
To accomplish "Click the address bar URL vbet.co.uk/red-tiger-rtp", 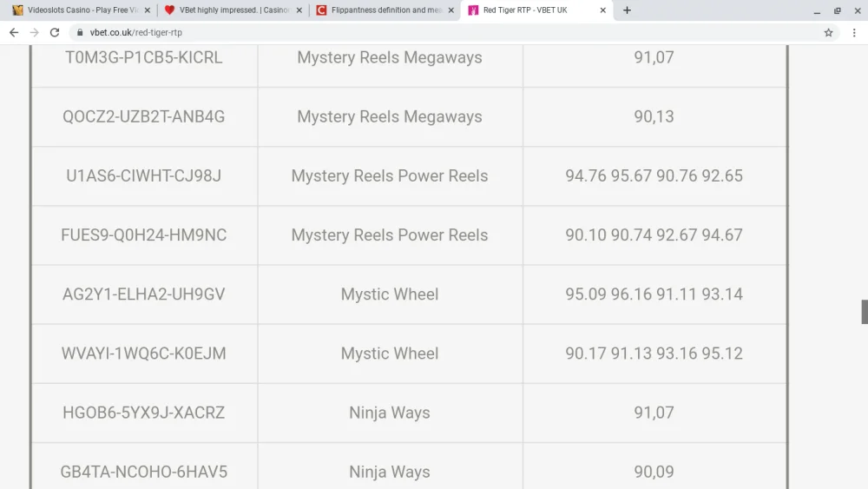I will tap(135, 33).
